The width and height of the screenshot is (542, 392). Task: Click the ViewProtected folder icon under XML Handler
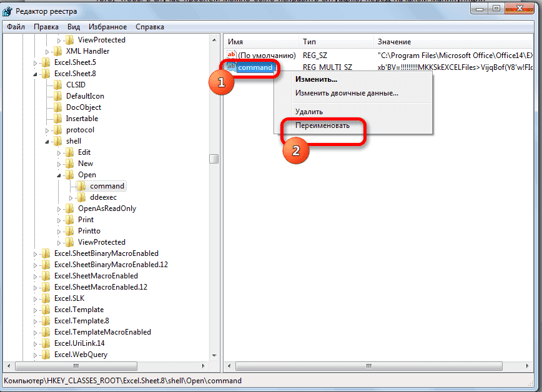[x=70, y=40]
